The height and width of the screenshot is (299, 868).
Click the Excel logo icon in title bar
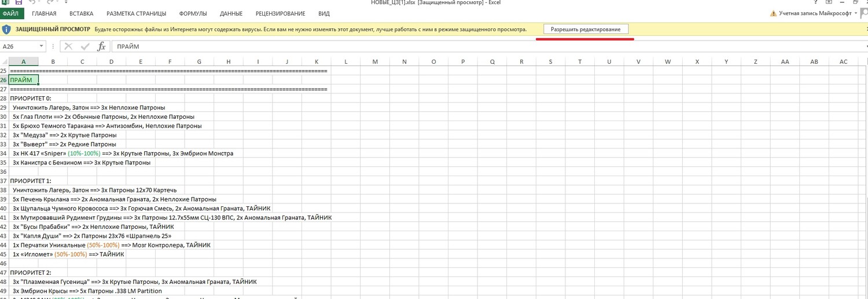5,2
